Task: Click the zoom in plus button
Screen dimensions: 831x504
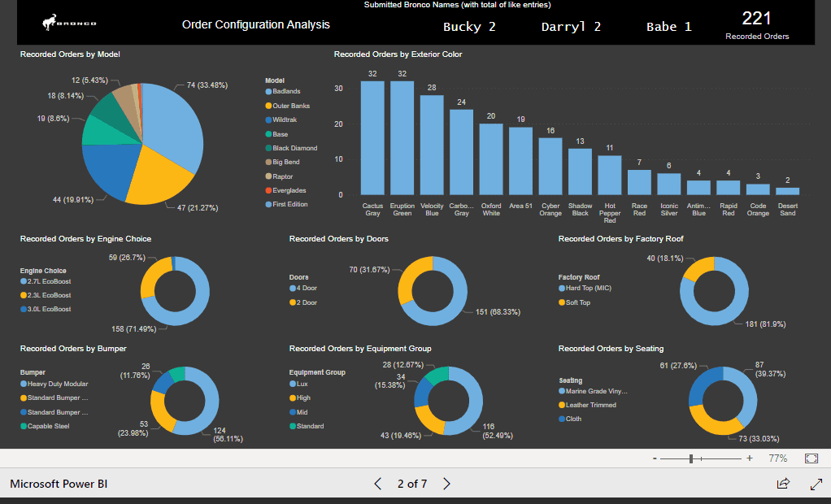Action: [750, 458]
